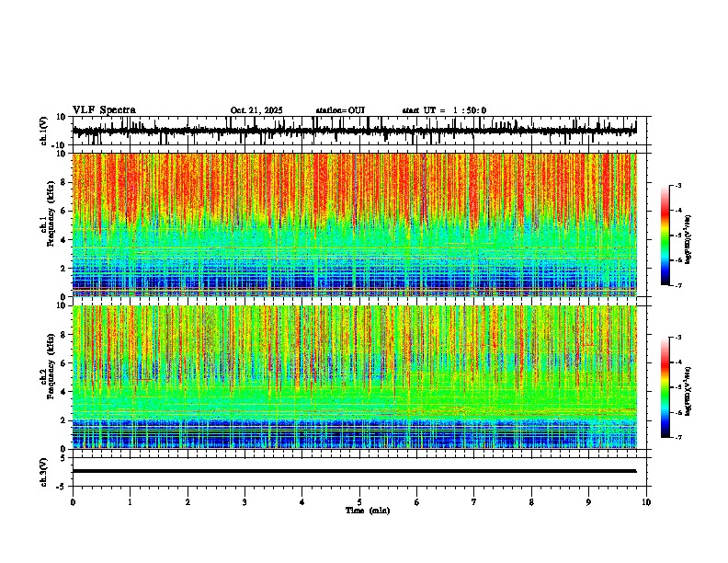
Task: Click the "9" minute tick label
Action: (x=588, y=502)
